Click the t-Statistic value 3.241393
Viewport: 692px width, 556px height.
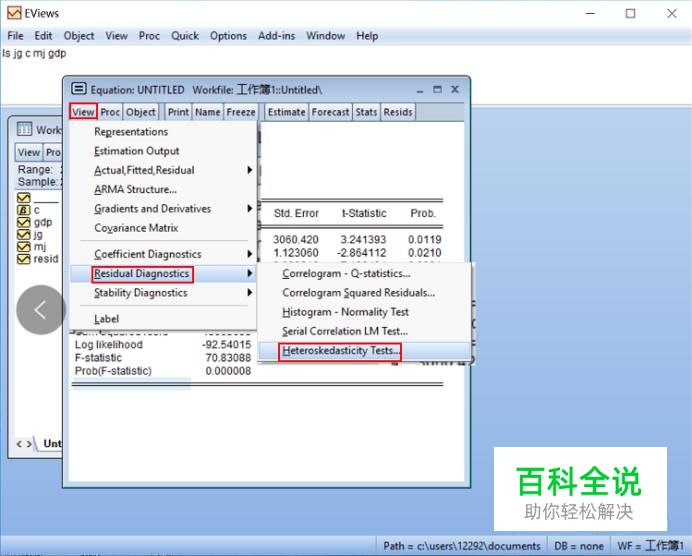363,240
